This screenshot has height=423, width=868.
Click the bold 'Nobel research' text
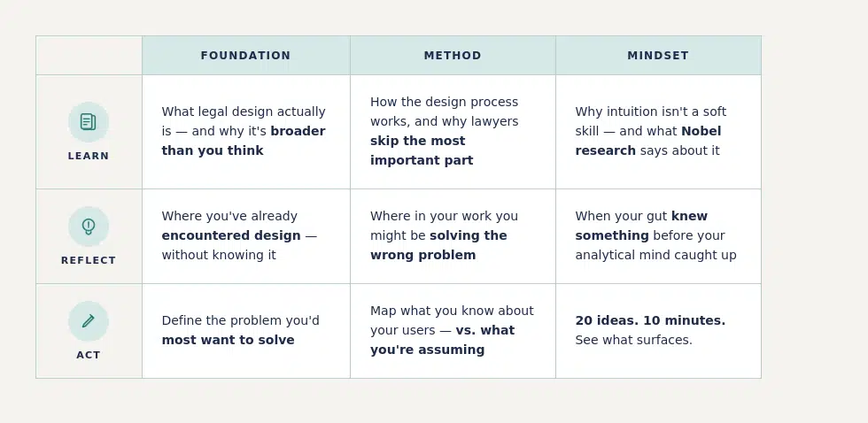(648, 141)
